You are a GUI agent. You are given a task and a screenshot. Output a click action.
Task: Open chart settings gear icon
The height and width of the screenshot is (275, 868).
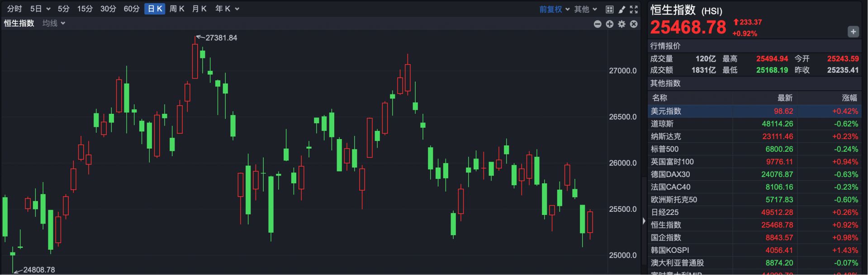622,24
